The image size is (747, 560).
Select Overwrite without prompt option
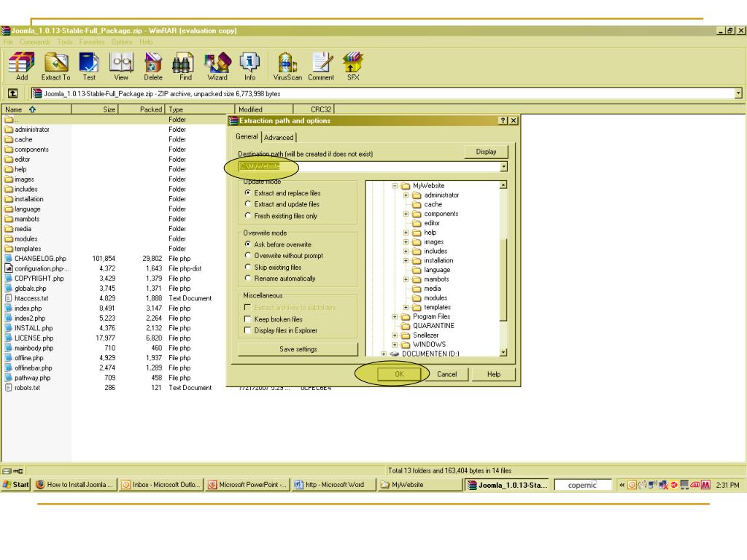248,255
